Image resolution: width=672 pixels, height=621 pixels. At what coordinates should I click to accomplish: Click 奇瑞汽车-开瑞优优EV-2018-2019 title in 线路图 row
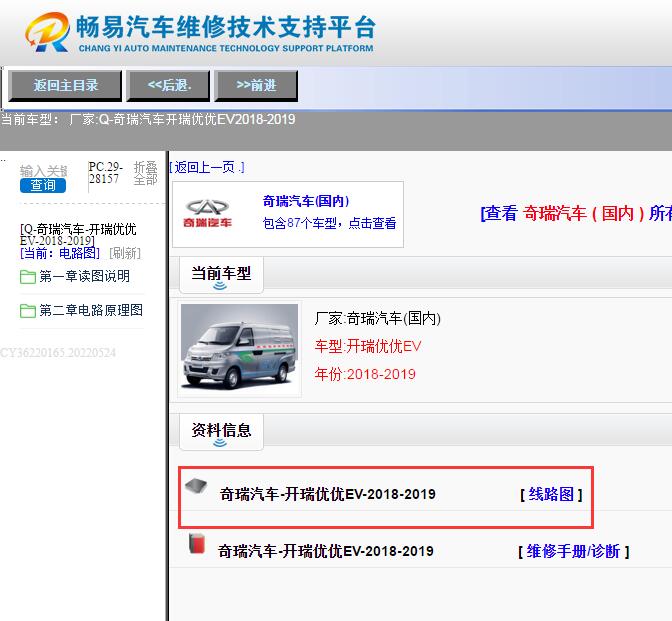click(327, 495)
